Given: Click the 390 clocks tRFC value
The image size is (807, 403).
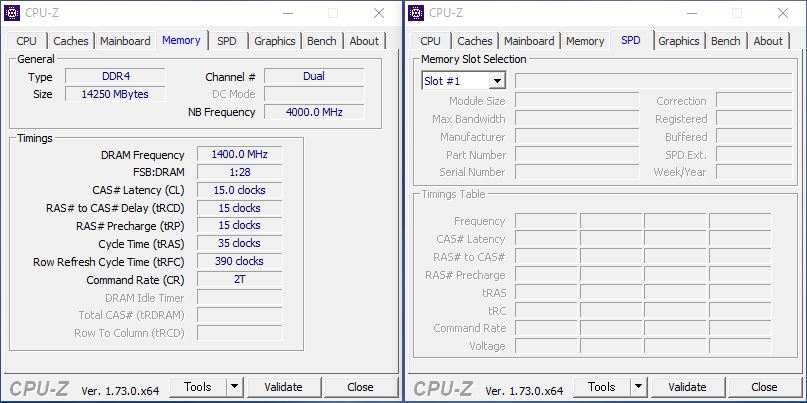Looking at the screenshot, I should (239, 261).
